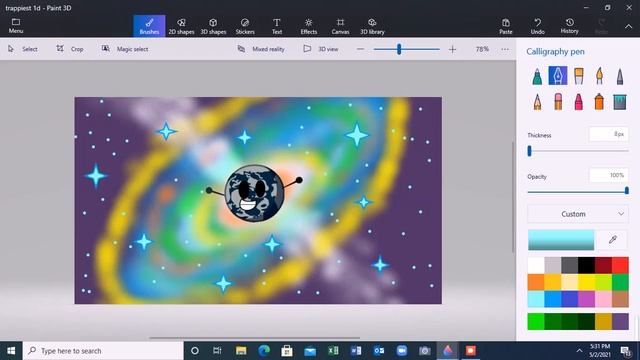Click the vertical canvas scrollbar
This screenshot has height=360, width=640.
point(513,197)
